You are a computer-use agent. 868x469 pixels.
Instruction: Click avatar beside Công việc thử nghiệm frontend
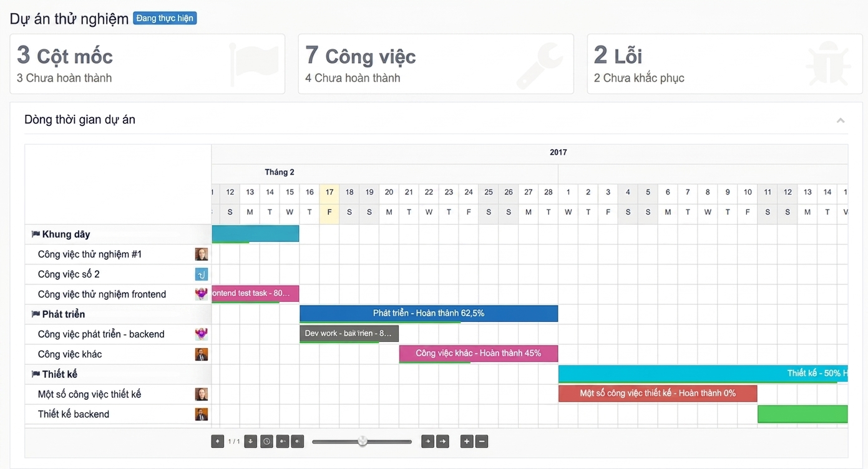coord(201,294)
